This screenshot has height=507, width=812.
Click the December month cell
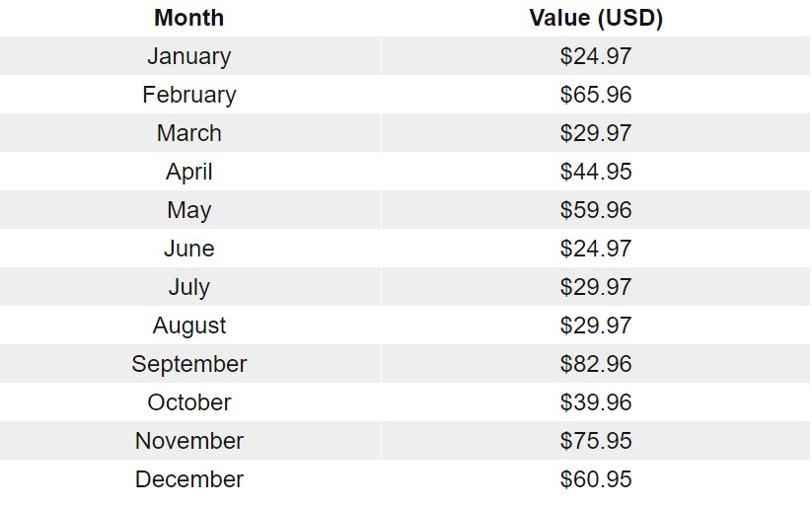[189, 479]
